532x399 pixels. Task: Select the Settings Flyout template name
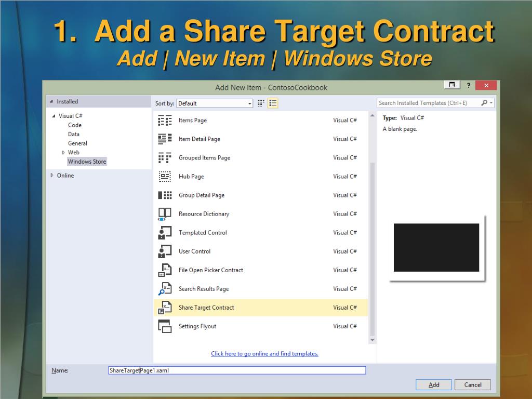pos(197,326)
